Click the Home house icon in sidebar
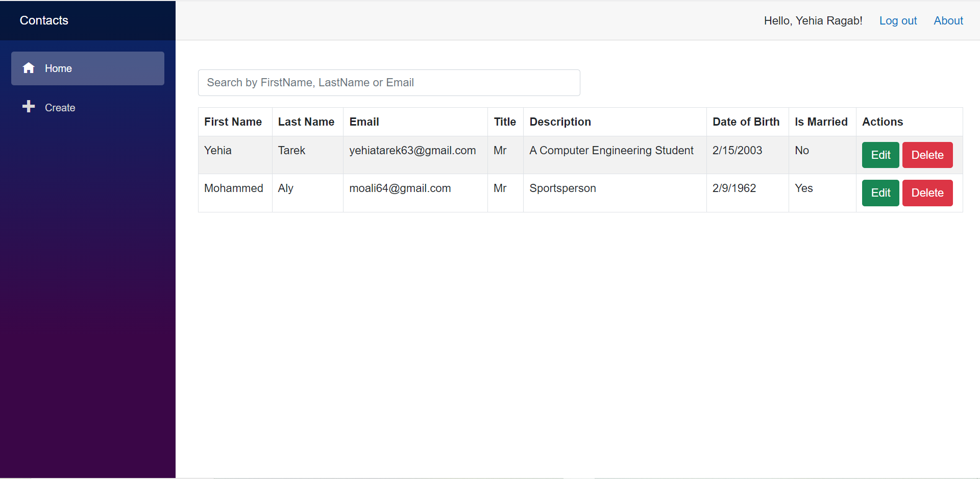Image resolution: width=980 pixels, height=479 pixels. [x=28, y=68]
